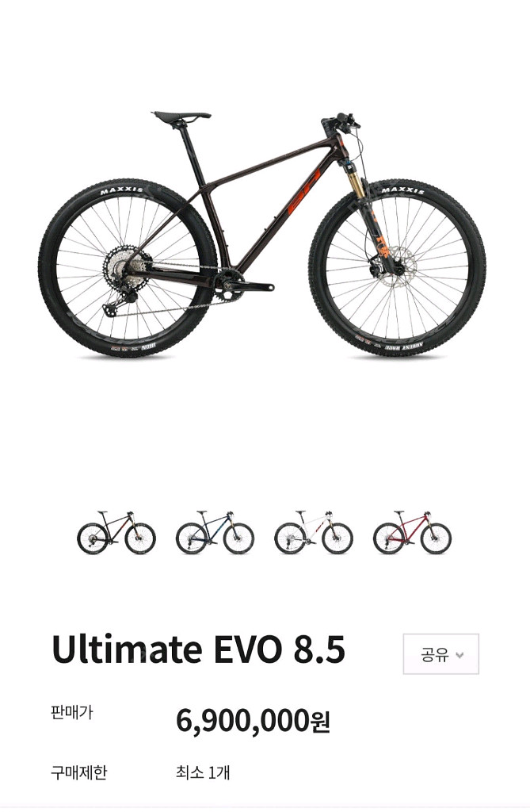The image size is (530, 812).
Task: Click the 최소 1개 quantity text
Action: point(202,772)
